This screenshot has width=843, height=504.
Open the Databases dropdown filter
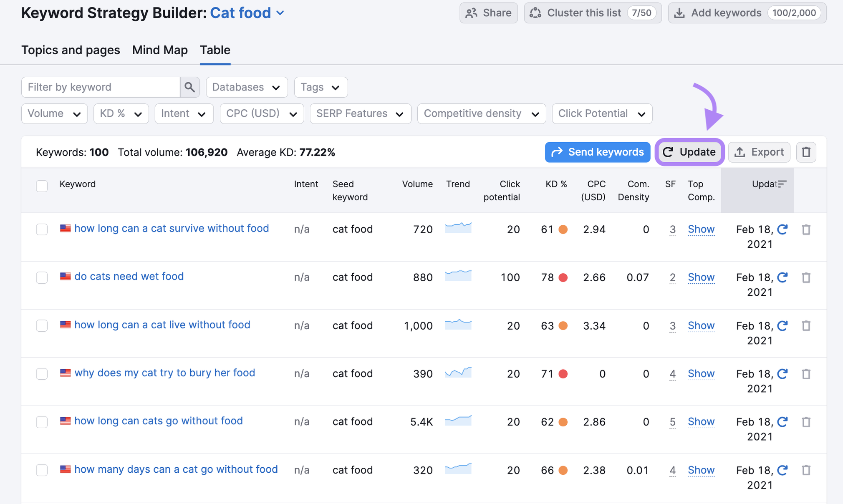tap(247, 87)
